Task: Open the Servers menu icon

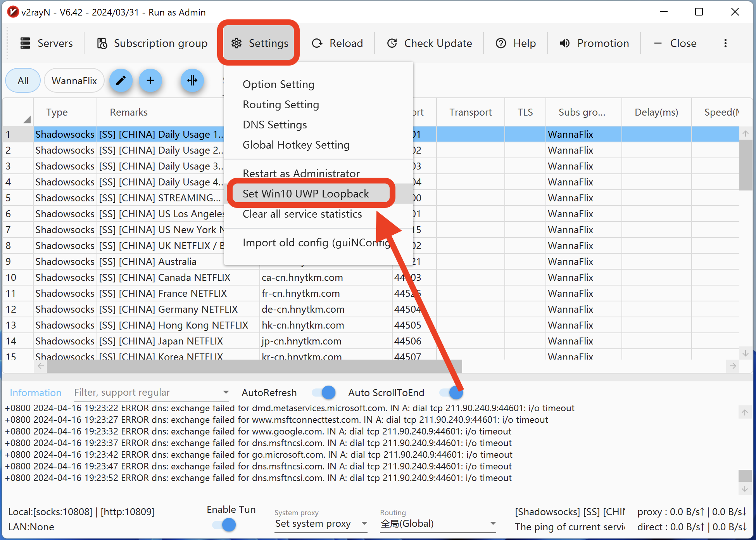Action: coord(25,43)
